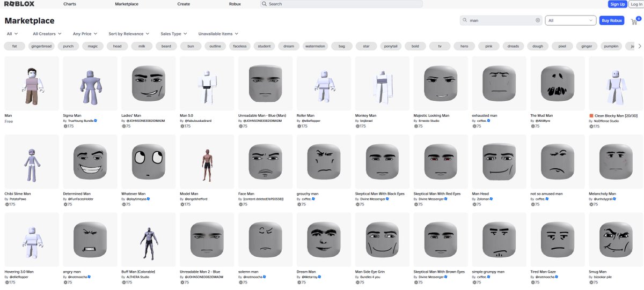Click the Roblox logo
The image size is (644, 290).
(x=19, y=4)
